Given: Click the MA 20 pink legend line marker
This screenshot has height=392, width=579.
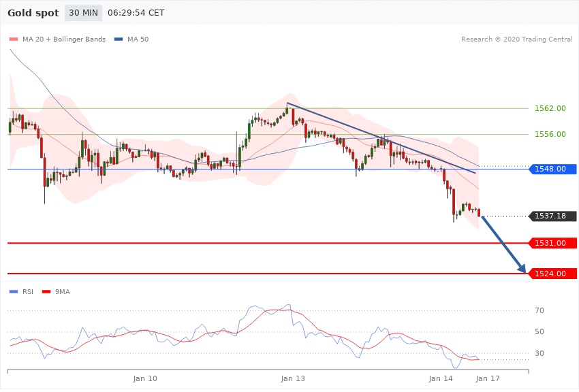Looking at the screenshot, I should (x=13, y=39).
